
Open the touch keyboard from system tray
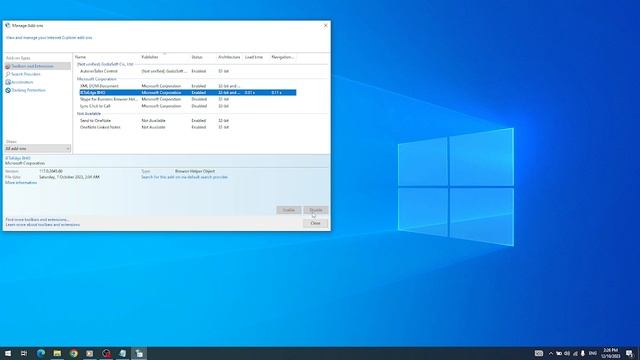[539, 353]
